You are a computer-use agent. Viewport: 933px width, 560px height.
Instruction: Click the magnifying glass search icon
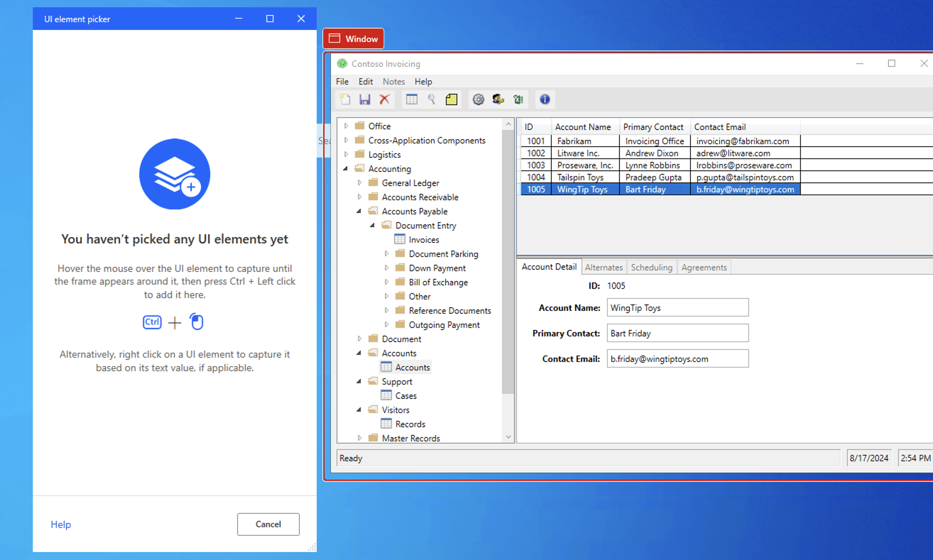431,100
